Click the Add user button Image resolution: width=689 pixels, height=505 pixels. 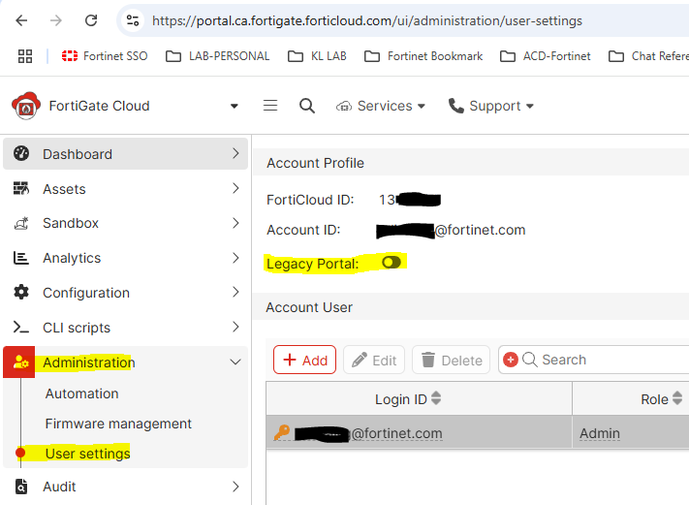305,360
